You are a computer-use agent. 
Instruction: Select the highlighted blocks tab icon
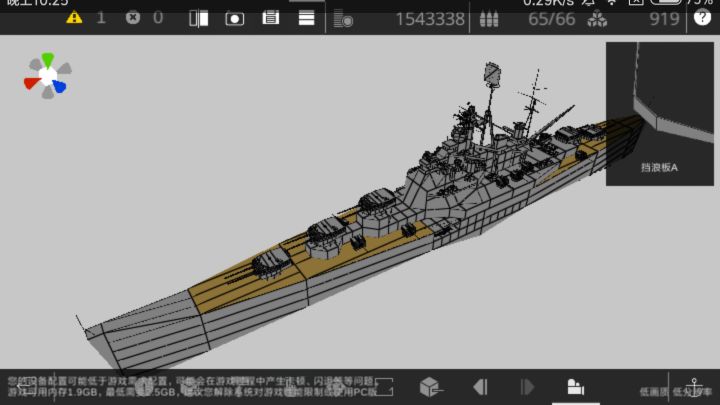click(575, 387)
